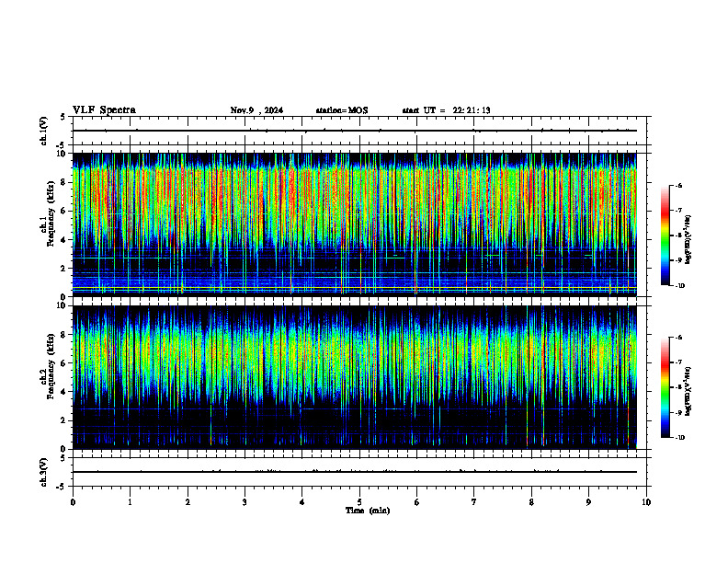Viewport: 728px width, 563px height.
Task: Click the "-6" tick on ch.1 colorbar
Action: (678, 185)
